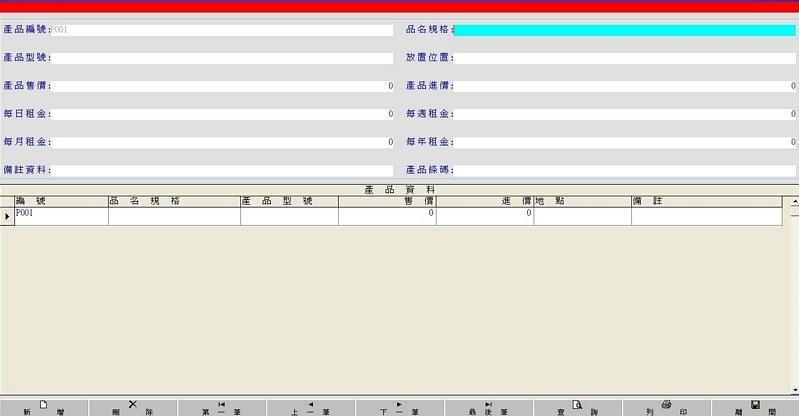The width and height of the screenshot is (799, 416).
Task: Click the 刪除 (delete) button
Action: pyautogui.click(x=133, y=408)
